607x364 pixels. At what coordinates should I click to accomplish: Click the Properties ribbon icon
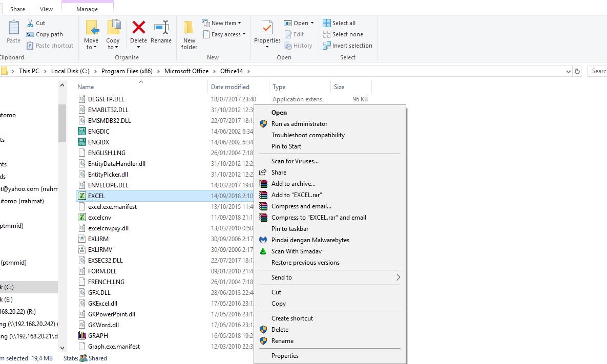tap(267, 28)
